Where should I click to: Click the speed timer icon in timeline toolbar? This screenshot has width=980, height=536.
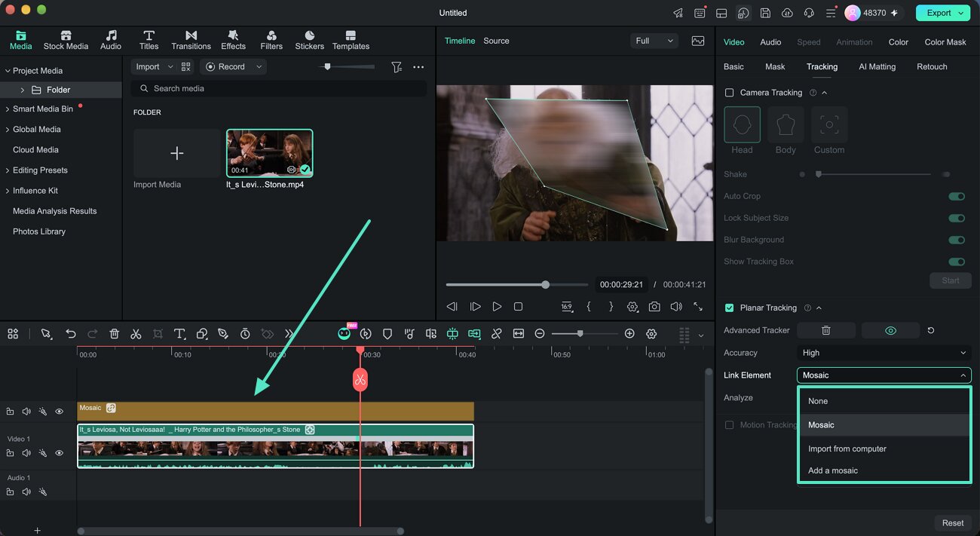(245, 333)
